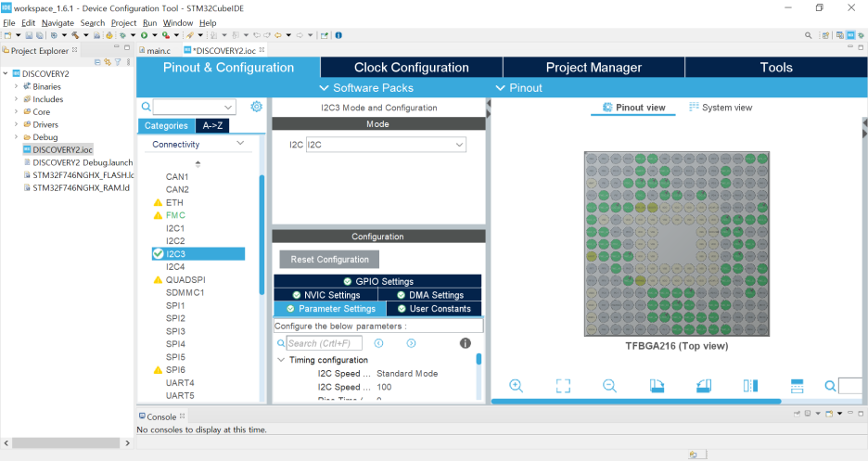
Task: Switch to System view
Action: click(x=721, y=108)
